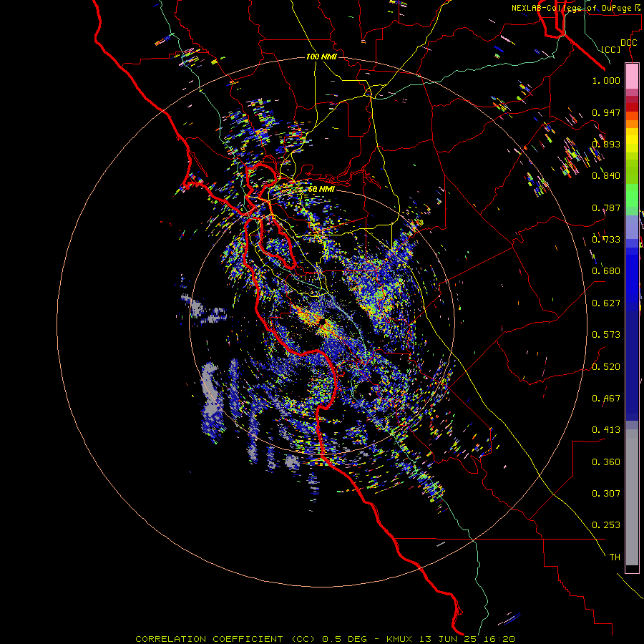Screen dimensions: 644x644
Task: Select the 0.893 scale value
Action: 606,144
